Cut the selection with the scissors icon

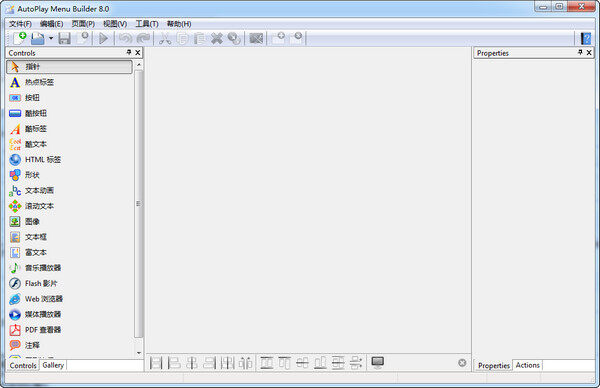pyautogui.click(x=165, y=38)
